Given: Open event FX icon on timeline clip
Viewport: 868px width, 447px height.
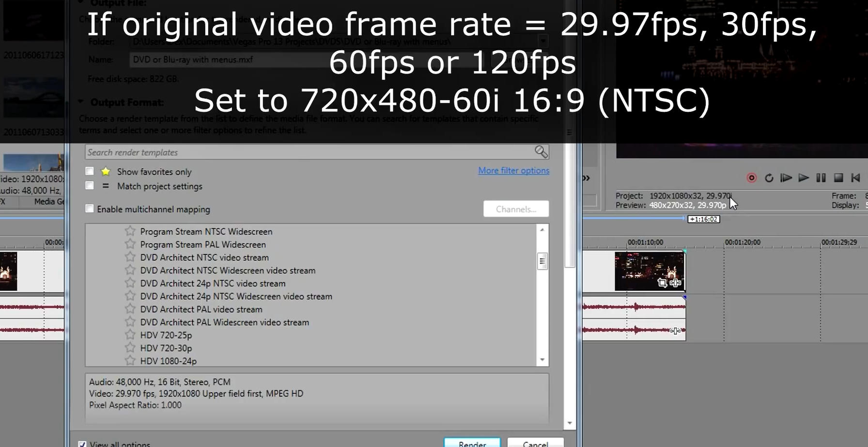Looking at the screenshot, I should pos(675,283).
